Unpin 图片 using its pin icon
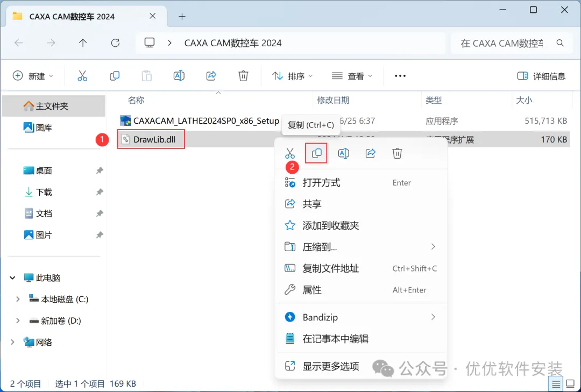The image size is (581, 392). coord(100,235)
